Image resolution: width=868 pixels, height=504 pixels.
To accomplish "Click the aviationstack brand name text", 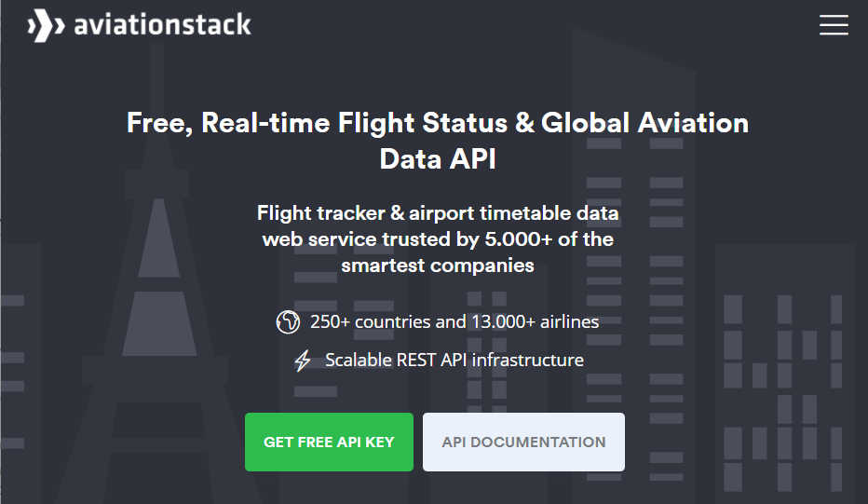I will 162,25.
